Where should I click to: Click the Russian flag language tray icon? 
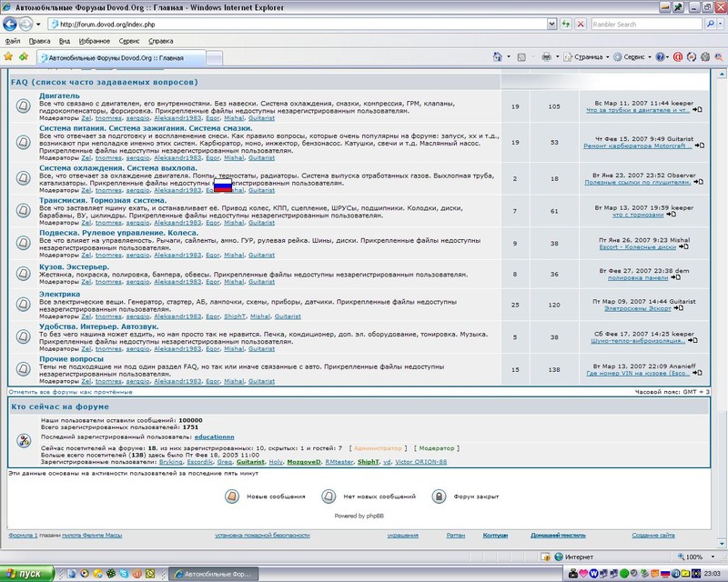pyautogui.click(x=665, y=574)
